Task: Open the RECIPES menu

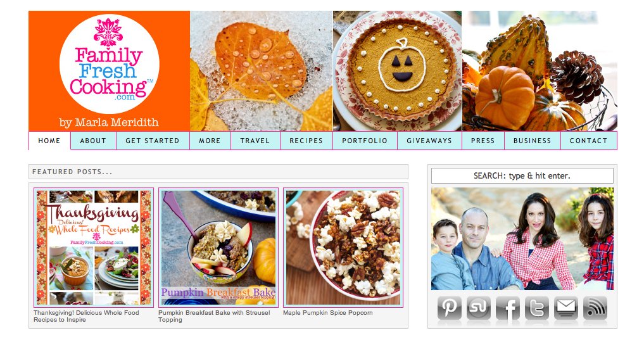Action: pos(306,141)
